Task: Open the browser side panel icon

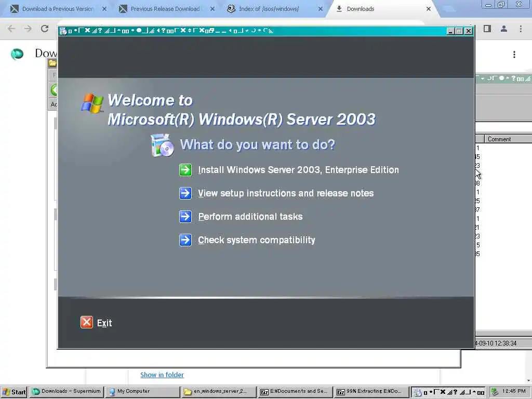Action: pos(487,29)
